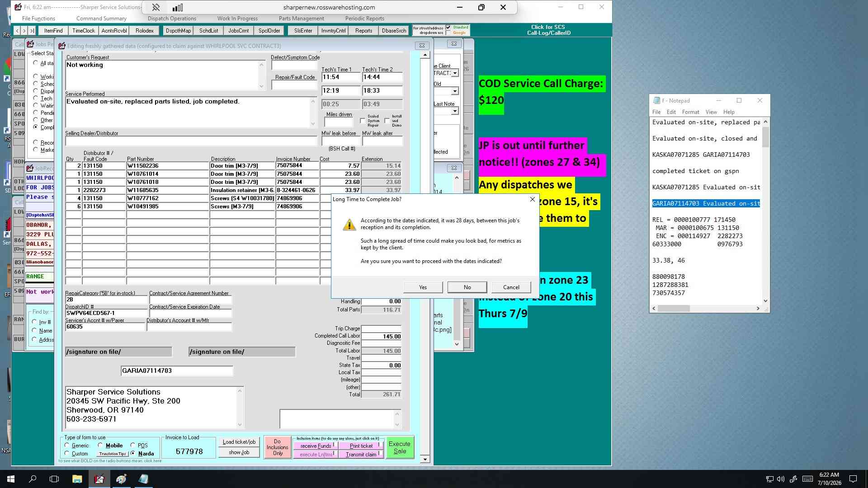Open File Explorer from taskbar

[77, 479]
